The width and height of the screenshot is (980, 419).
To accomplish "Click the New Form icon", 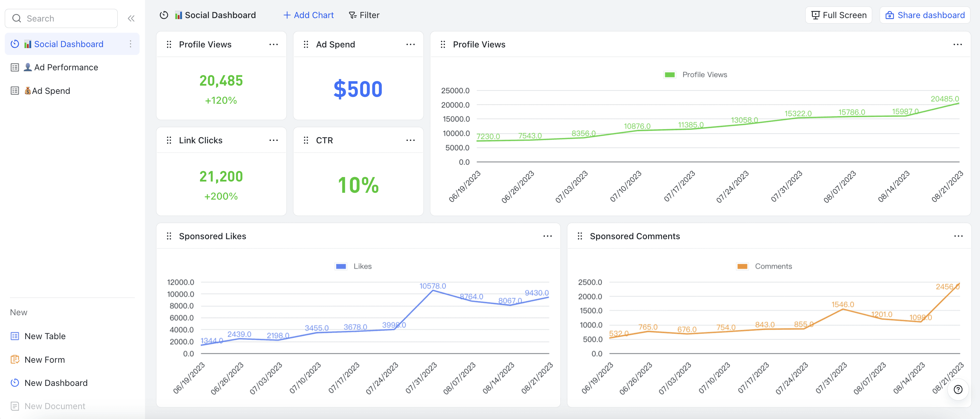I will pos(15,359).
